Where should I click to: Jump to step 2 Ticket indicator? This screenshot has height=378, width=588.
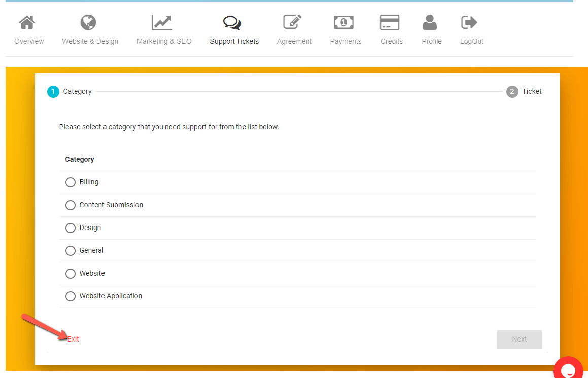coord(512,92)
